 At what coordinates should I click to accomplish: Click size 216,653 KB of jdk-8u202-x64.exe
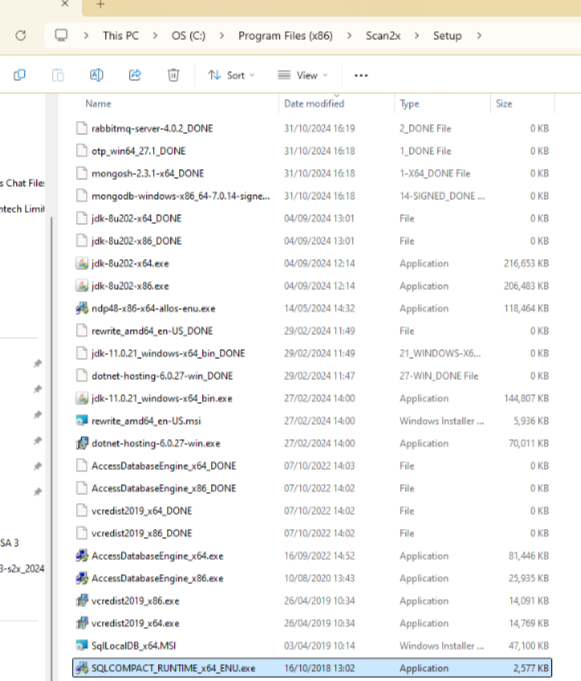point(526,263)
